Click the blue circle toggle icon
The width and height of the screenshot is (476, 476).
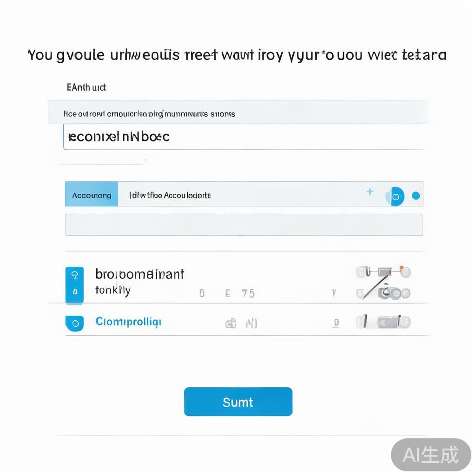click(396, 197)
